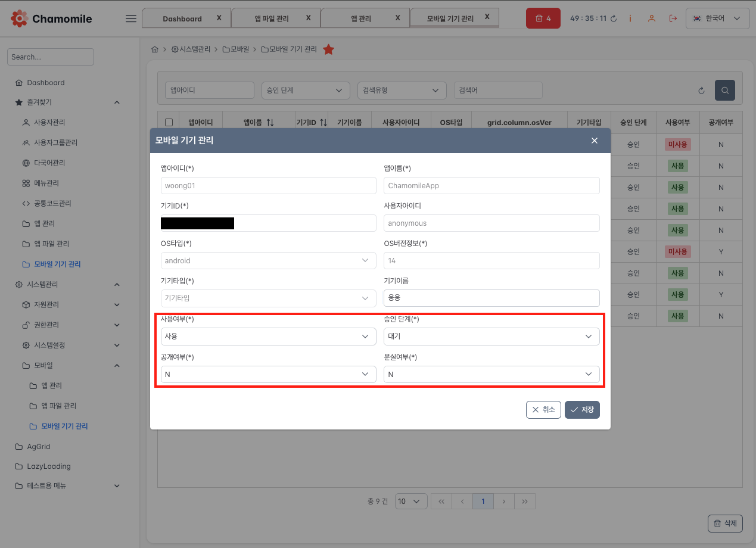Open the 승인 단계 dropdown showing 대기

[491, 337]
